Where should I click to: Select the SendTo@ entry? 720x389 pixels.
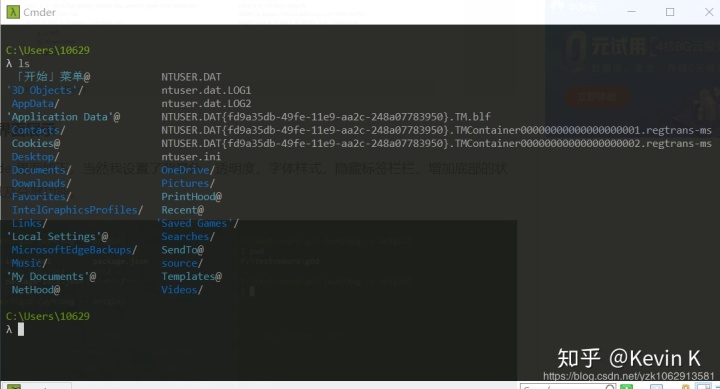click(x=182, y=250)
